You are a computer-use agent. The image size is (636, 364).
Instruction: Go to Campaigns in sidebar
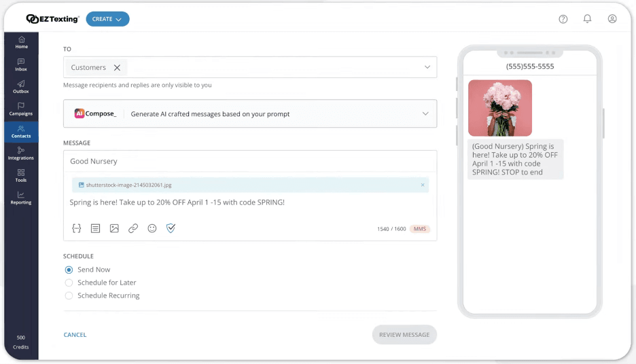coord(21,109)
